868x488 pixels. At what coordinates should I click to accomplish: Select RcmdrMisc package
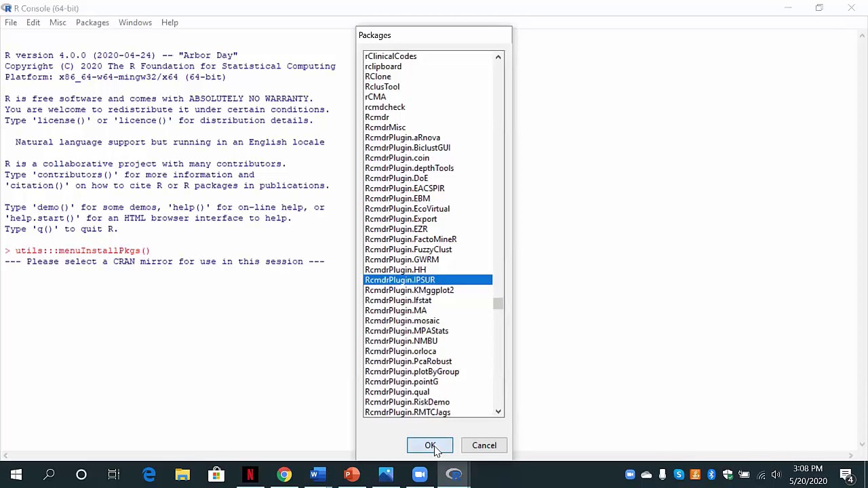428,127
